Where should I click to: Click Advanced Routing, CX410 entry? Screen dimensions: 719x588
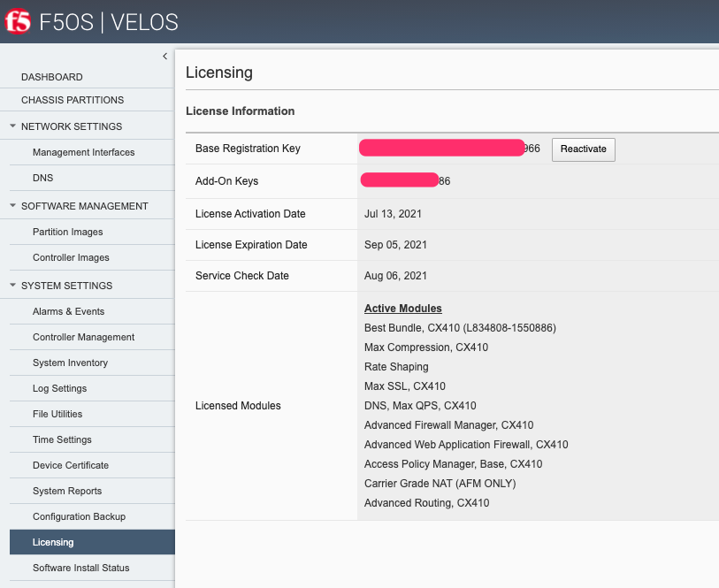click(x=426, y=503)
